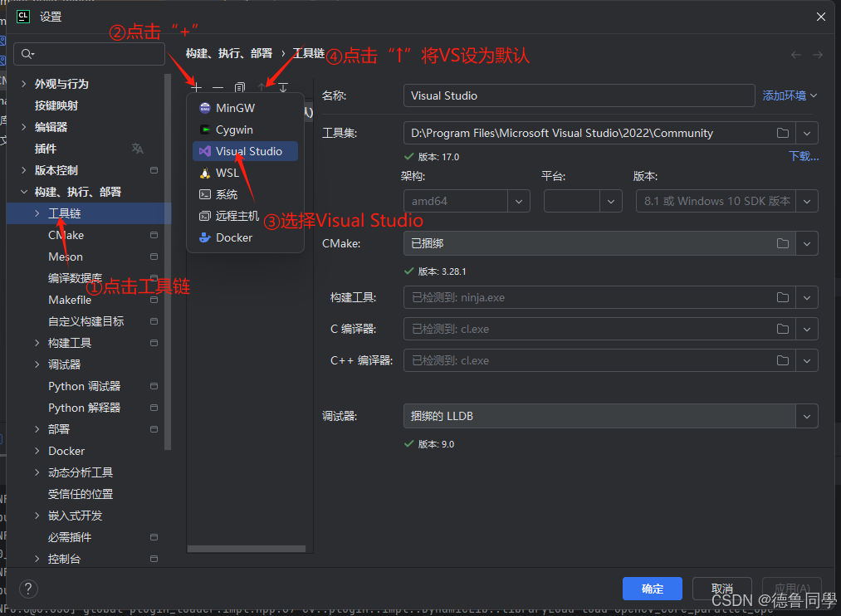The height and width of the screenshot is (616, 841).
Task: Click the add toolchain plus icon
Action: click(x=196, y=86)
